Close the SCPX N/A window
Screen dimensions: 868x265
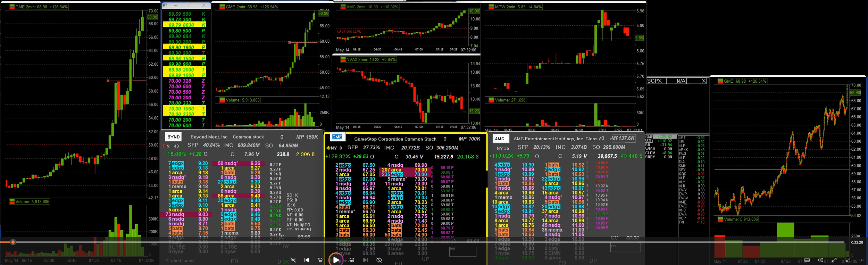pos(703,81)
